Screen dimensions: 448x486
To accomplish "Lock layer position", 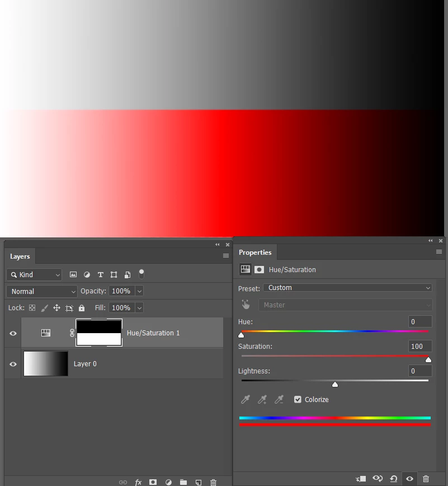I will point(56,308).
